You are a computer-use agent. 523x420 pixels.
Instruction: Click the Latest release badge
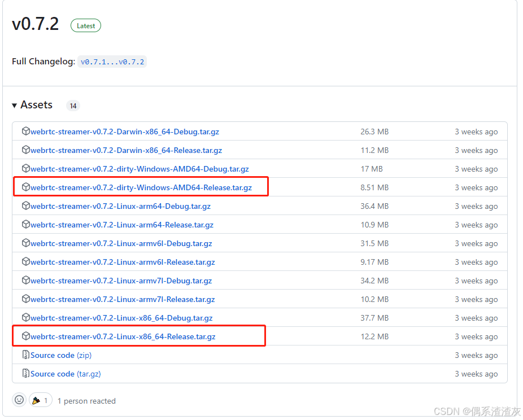pos(86,25)
